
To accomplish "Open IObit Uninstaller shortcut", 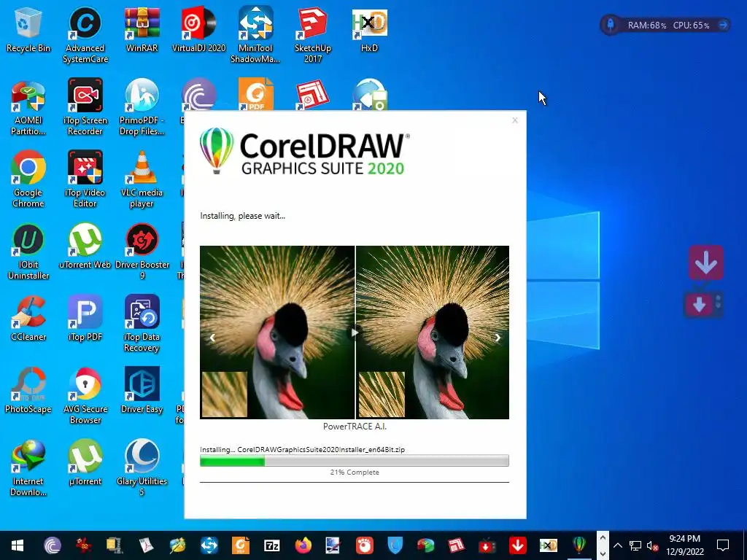I will point(28,252).
